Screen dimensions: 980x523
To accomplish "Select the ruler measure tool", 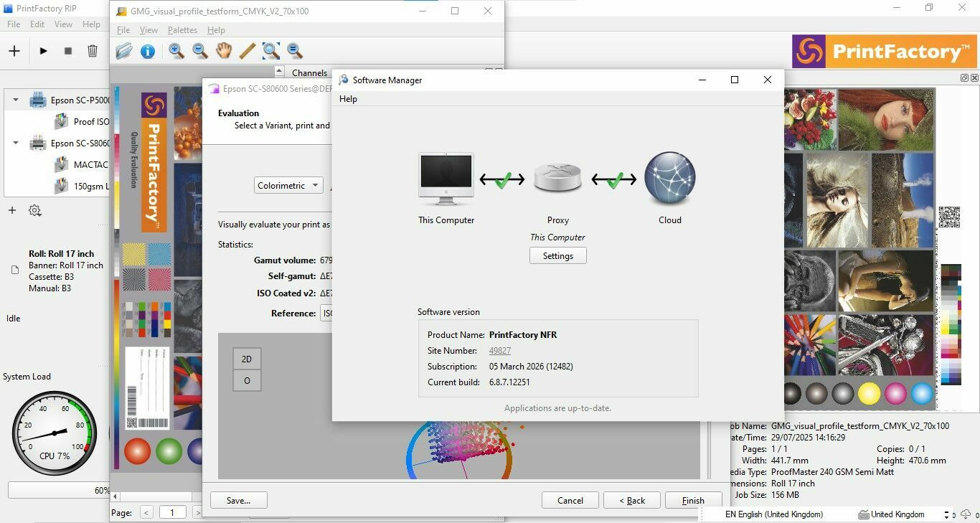I will point(247,51).
